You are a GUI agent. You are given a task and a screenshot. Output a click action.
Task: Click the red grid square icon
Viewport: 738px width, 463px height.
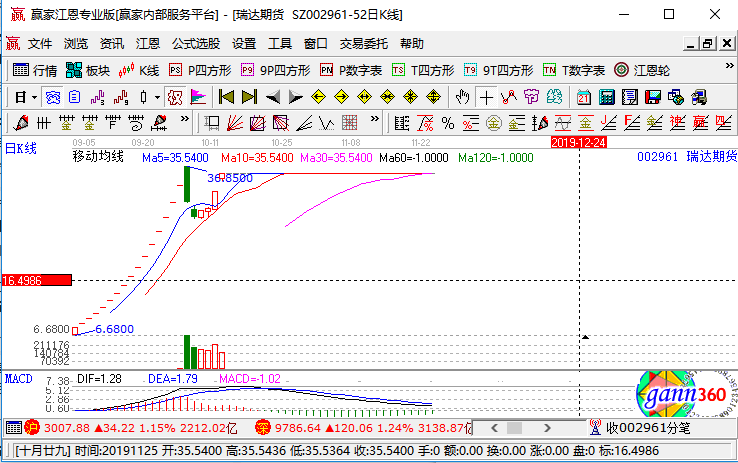point(350,123)
